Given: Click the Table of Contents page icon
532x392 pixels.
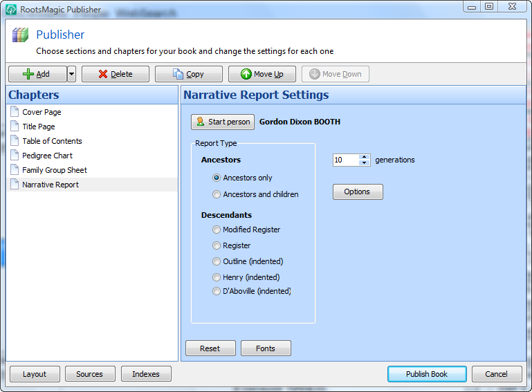Looking at the screenshot, I should click(15, 140).
